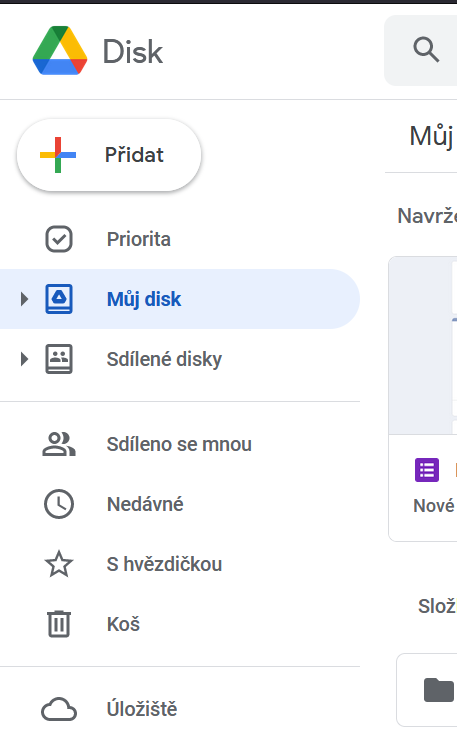Click the Nedávné clock icon
The width and height of the screenshot is (457, 745).
(x=59, y=504)
